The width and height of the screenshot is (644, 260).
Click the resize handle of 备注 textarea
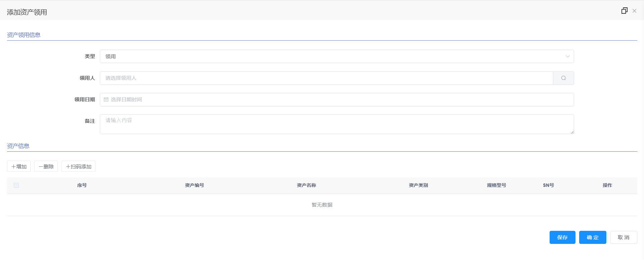[x=572, y=132]
